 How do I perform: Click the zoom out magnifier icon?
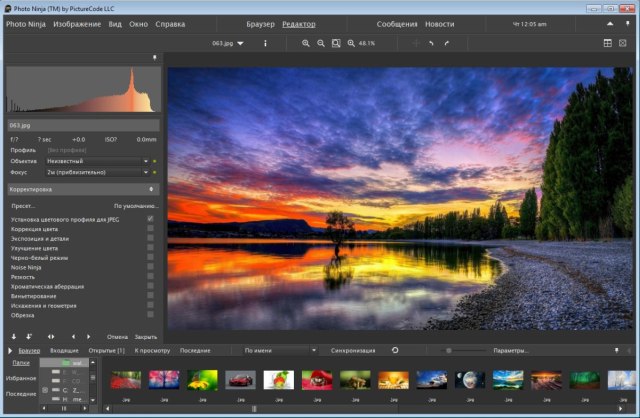(x=321, y=43)
